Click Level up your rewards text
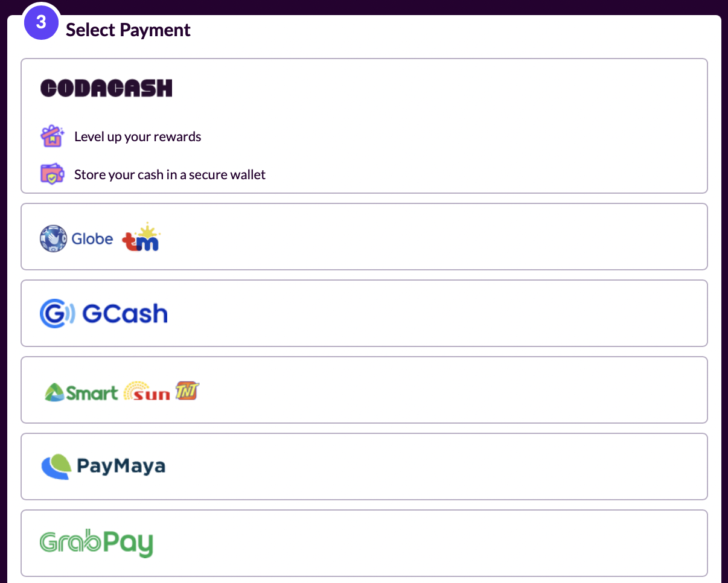 point(138,137)
